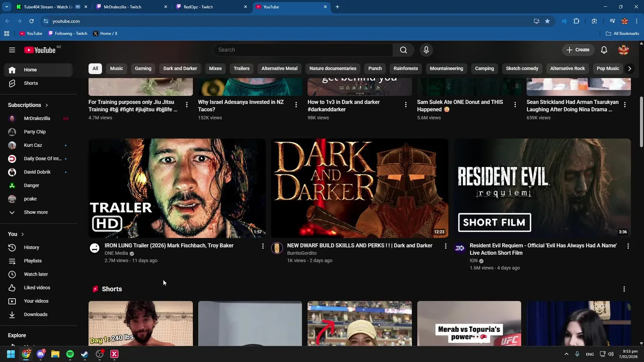The height and width of the screenshot is (362, 644).
Task: Open options for Sam Sulek donut video
Action: [x=515, y=105]
